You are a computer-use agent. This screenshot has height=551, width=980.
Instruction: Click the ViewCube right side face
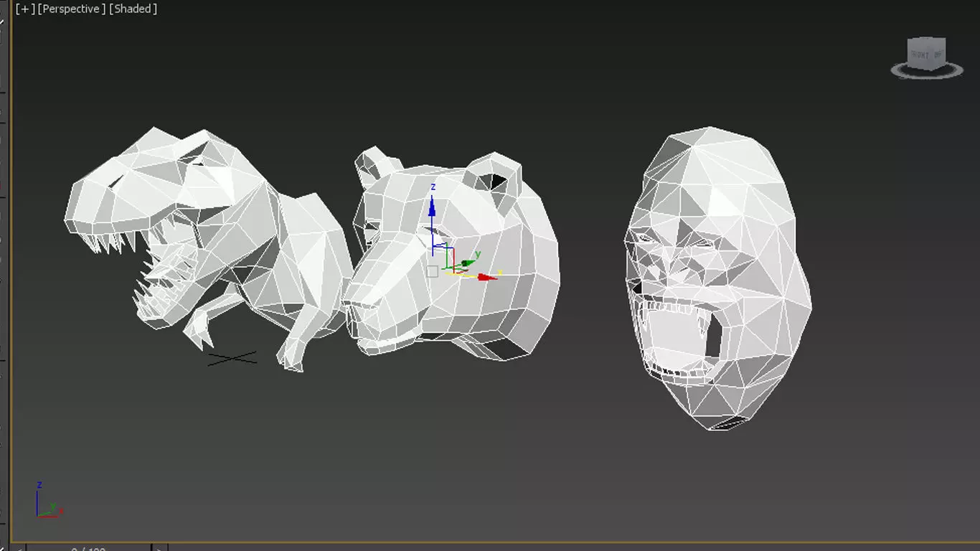click(x=939, y=53)
